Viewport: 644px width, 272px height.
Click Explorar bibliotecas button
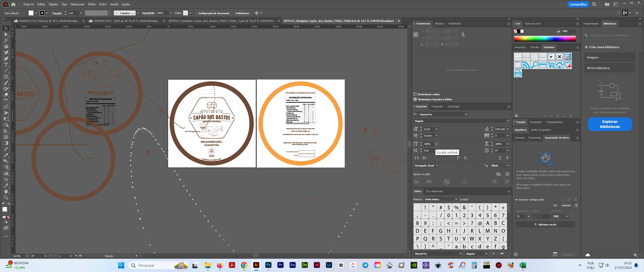610,124
